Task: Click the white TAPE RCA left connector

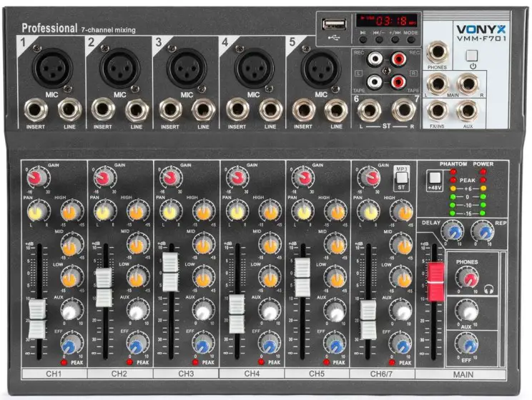Action: click(x=375, y=81)
